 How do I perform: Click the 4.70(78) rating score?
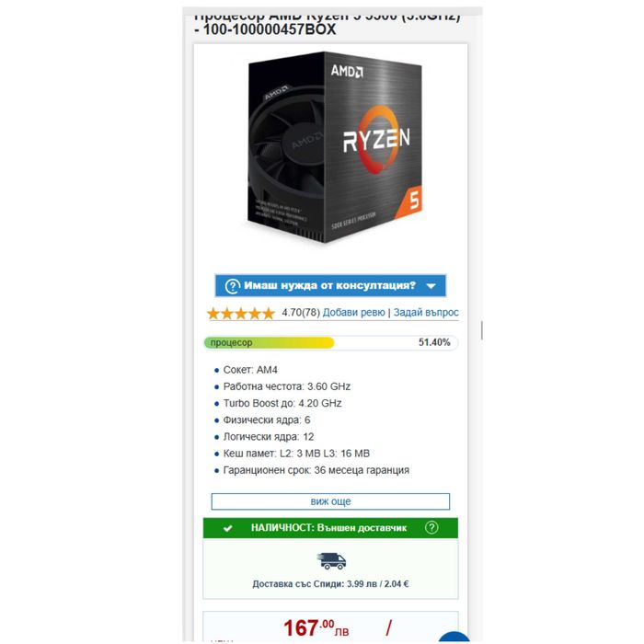301,313
